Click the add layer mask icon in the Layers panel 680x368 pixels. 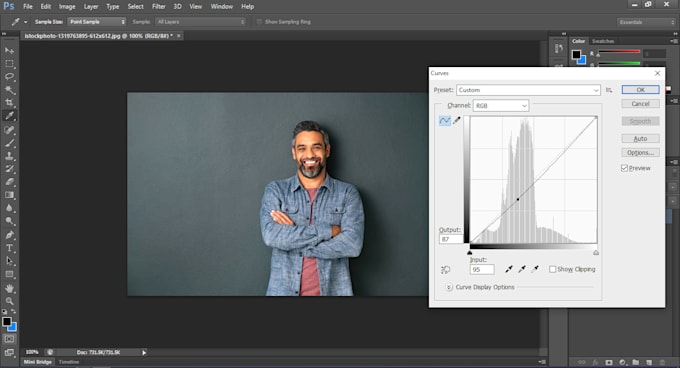(609, 362)
